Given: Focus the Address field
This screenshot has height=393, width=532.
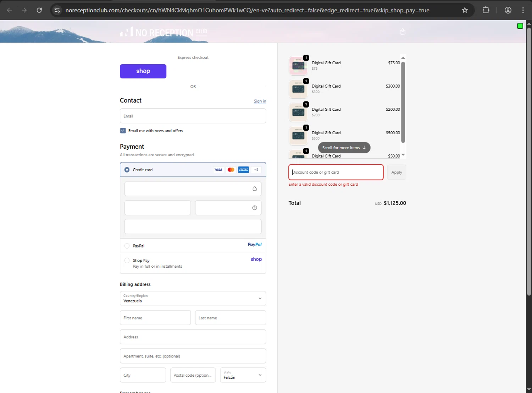Looking at the screenshot, I should point(193,337).
